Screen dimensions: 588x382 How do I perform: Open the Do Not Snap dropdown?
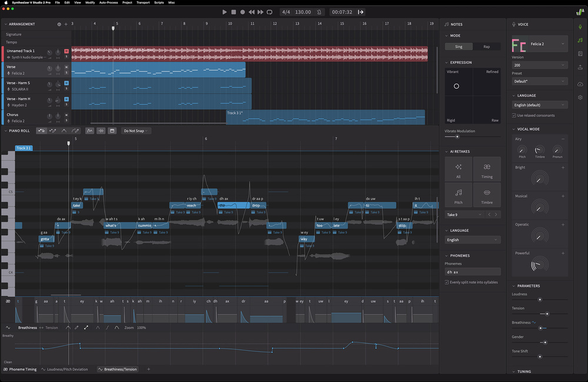[136, 131]
